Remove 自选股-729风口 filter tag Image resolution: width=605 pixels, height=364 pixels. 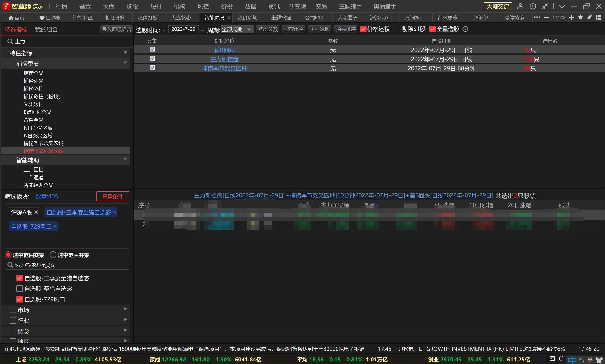[55, 226]
